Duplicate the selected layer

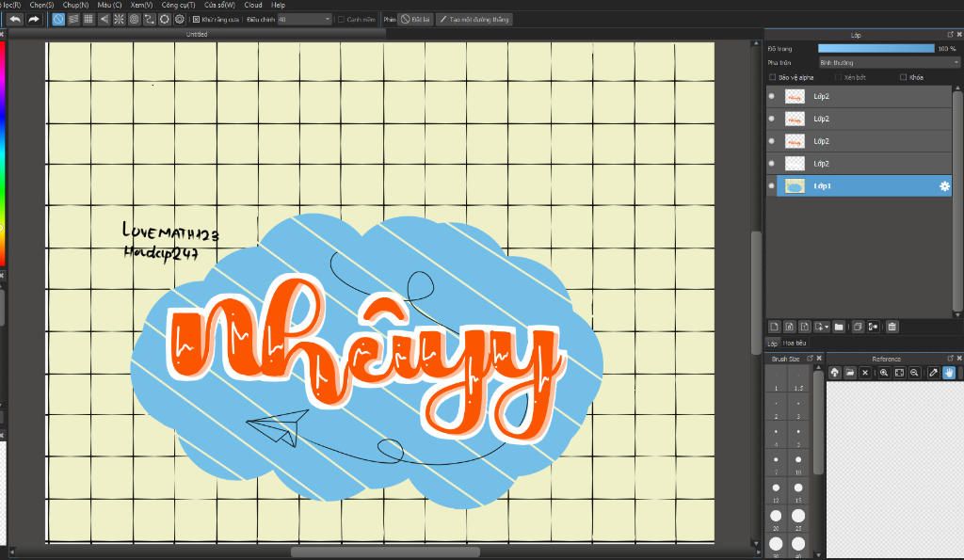pyautogui.click(x=858, y=327)
